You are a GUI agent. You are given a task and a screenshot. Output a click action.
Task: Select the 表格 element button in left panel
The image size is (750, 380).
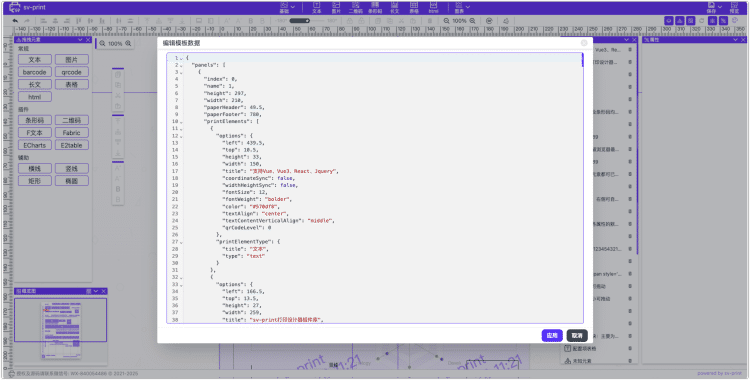point(71,85)
